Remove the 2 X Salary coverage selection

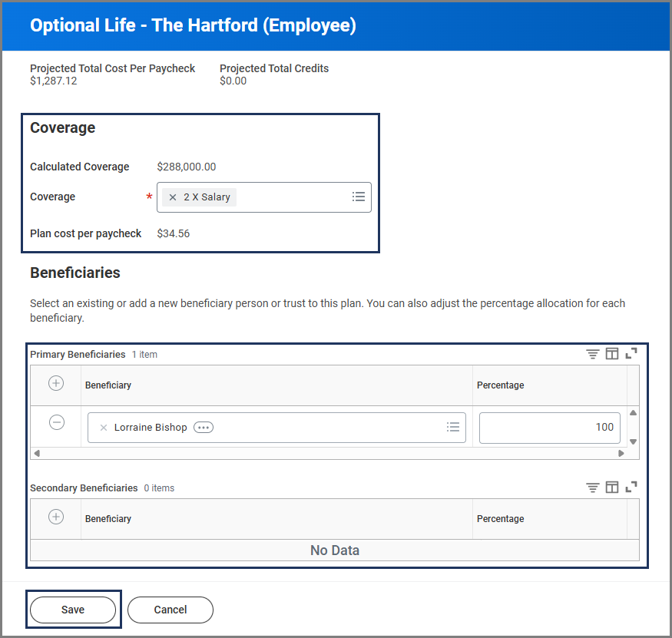click(x=173, y=197)
